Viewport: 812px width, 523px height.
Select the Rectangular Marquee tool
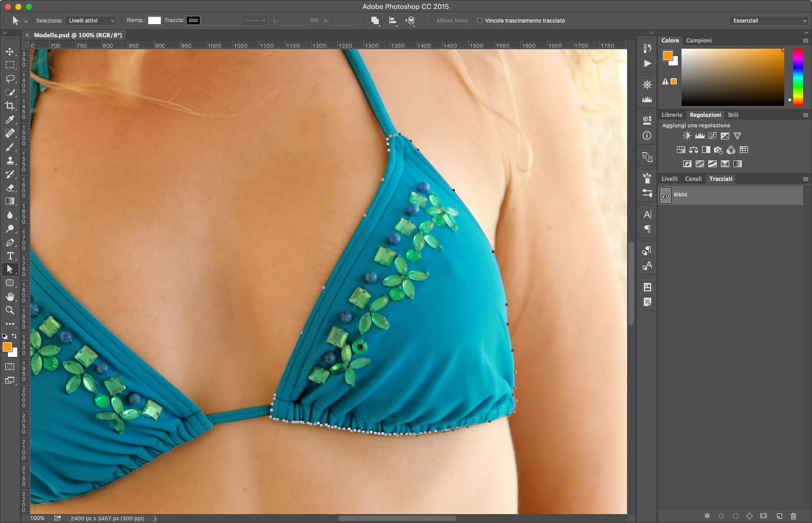tap(10, 65)
